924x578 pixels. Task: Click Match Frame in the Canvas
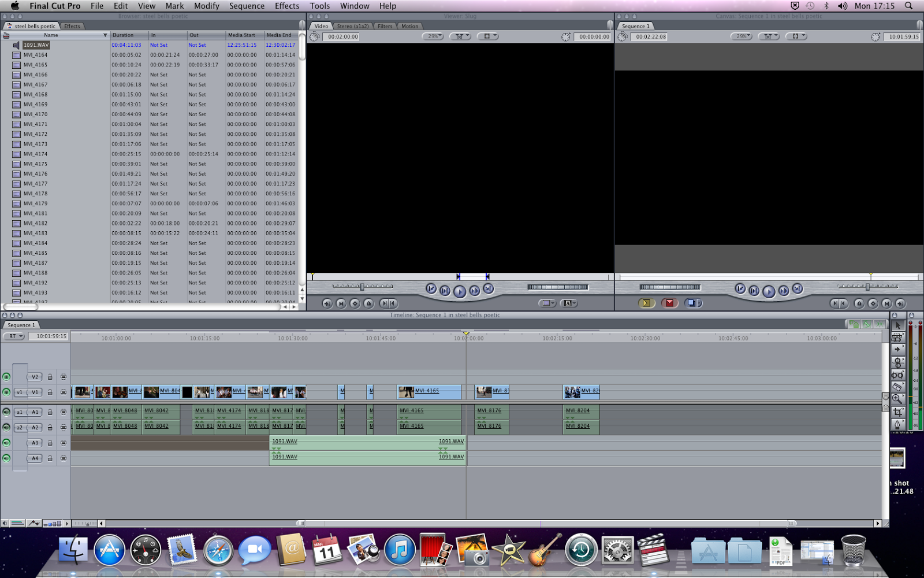pos(900,303)
